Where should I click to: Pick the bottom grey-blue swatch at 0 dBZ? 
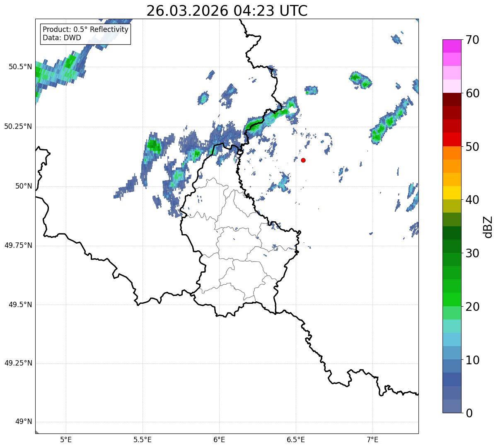point(452,406)
